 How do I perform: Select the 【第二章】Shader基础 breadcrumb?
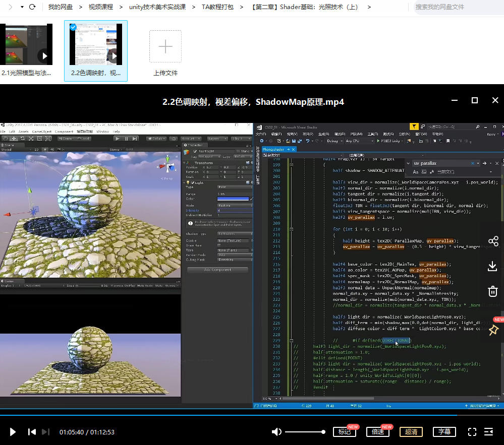click(x=305, y=7)
